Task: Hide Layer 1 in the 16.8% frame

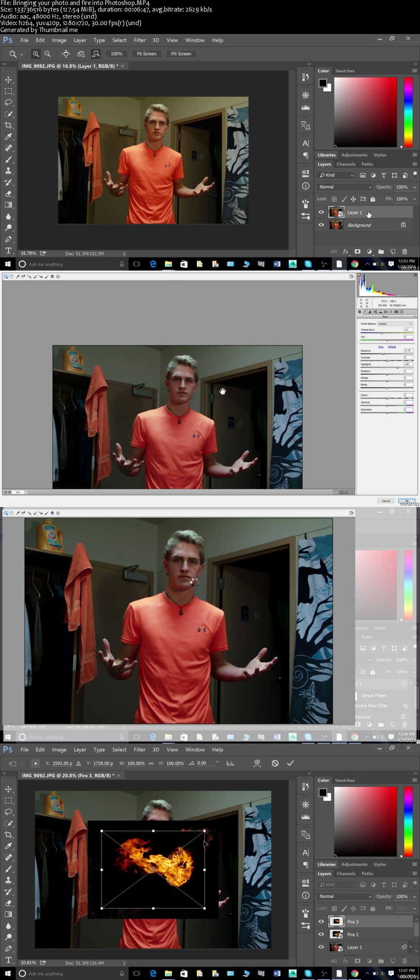Action: [x=321, y=212]
